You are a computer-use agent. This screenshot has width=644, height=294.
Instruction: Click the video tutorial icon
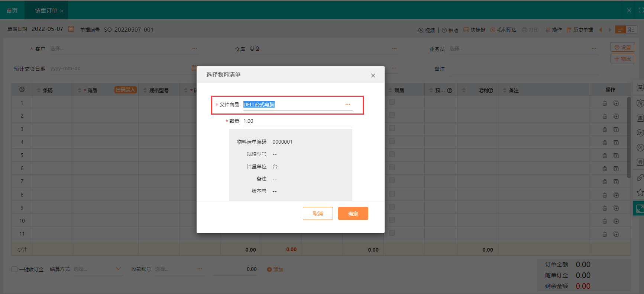(x=421, y=30)
